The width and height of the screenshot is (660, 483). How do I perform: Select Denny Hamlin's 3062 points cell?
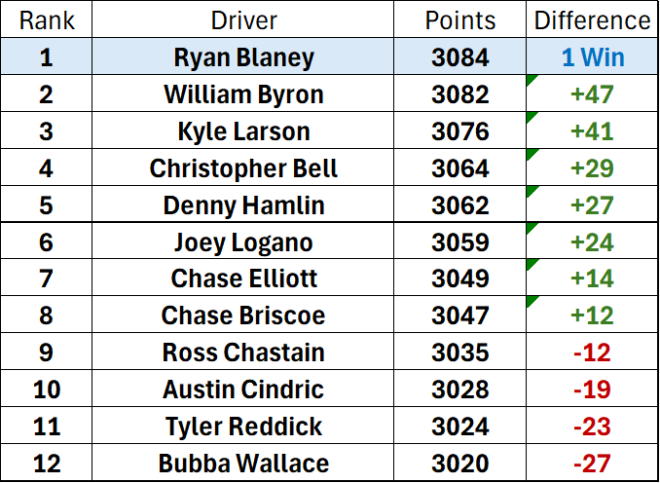click(460, 205)
